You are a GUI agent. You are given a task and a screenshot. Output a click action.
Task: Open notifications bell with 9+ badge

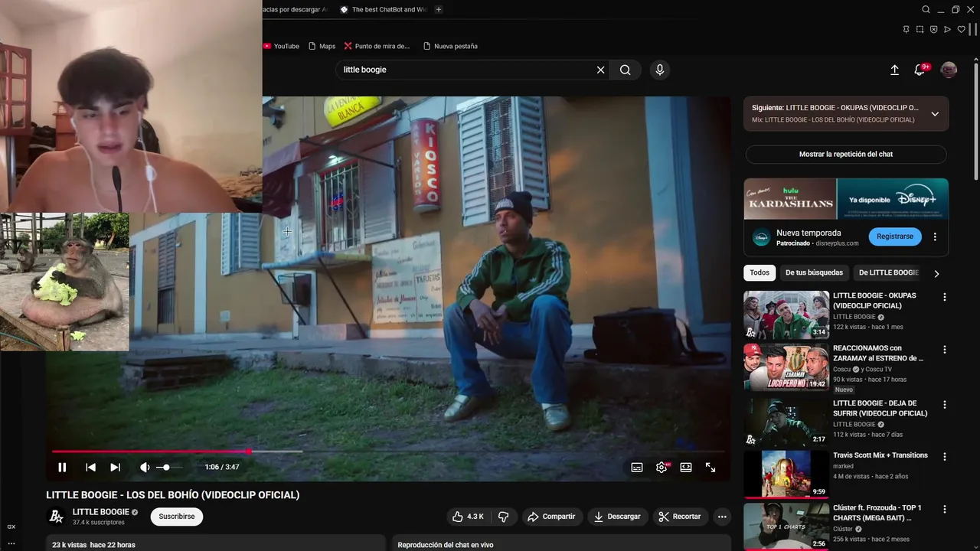[920, 70]
